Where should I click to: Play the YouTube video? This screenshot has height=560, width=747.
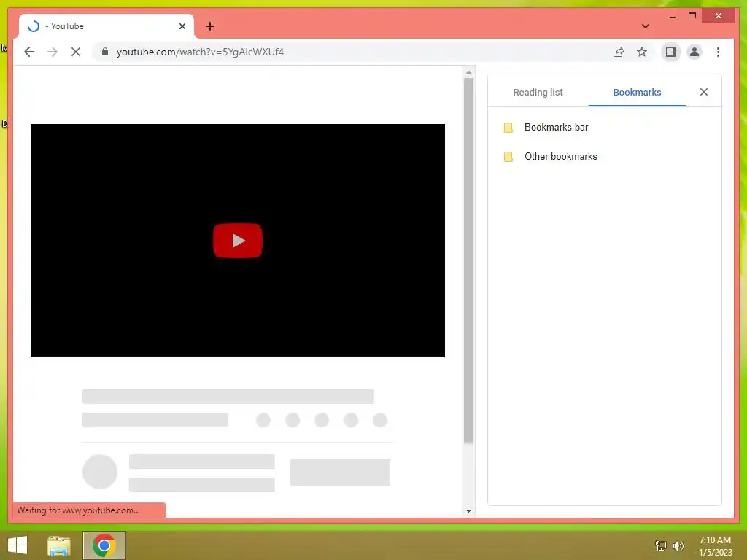click(238, 241)
